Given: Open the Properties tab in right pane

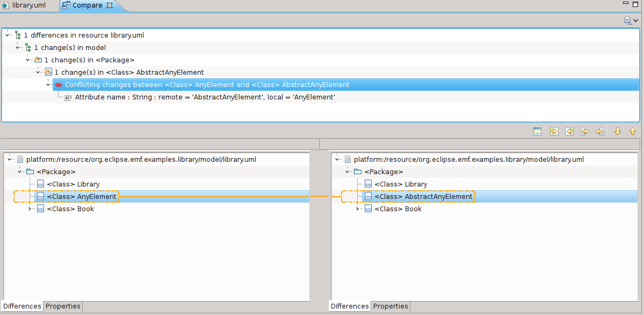Looking at the screenshot, I should click(390, 306).
